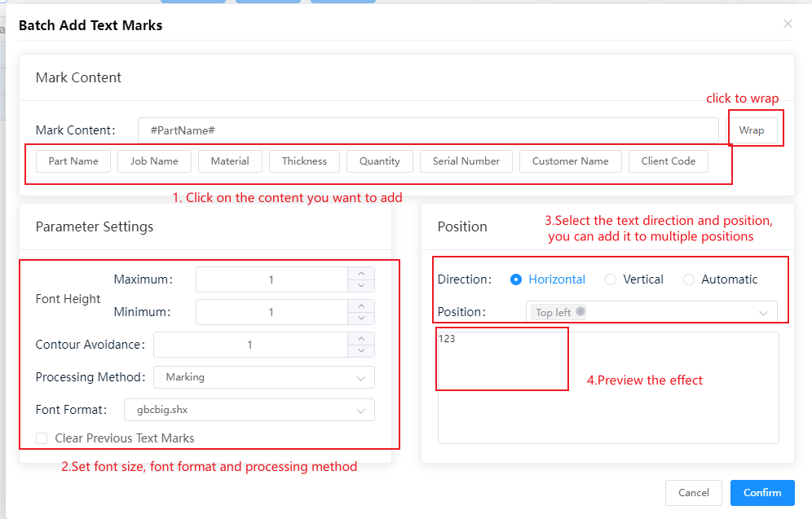
Task: Add the Serial Number tag
Action: point(466,161)
